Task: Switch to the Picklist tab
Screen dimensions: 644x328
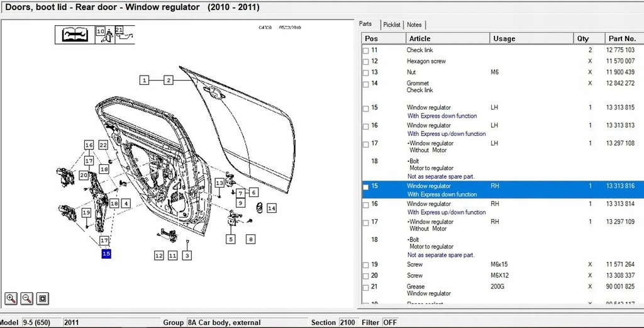Action: pyautogui.click(x=392, y=25)
